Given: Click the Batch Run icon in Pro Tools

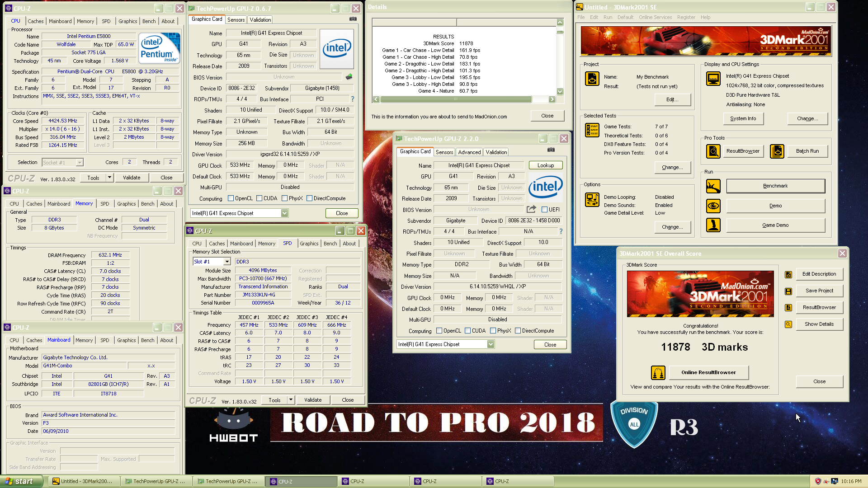Looking at the screenshot, I should 777,151.
